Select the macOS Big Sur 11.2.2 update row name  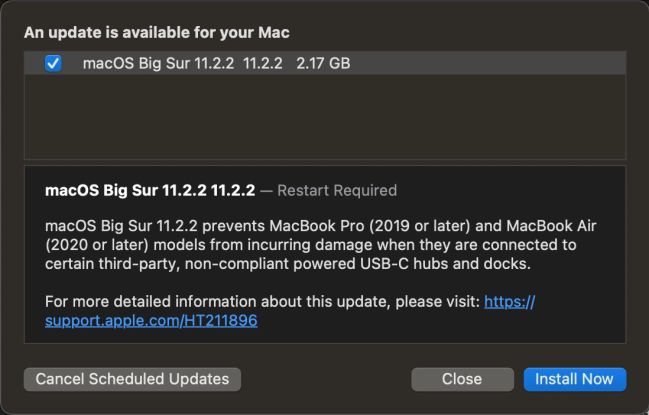[x=158, y=63]
